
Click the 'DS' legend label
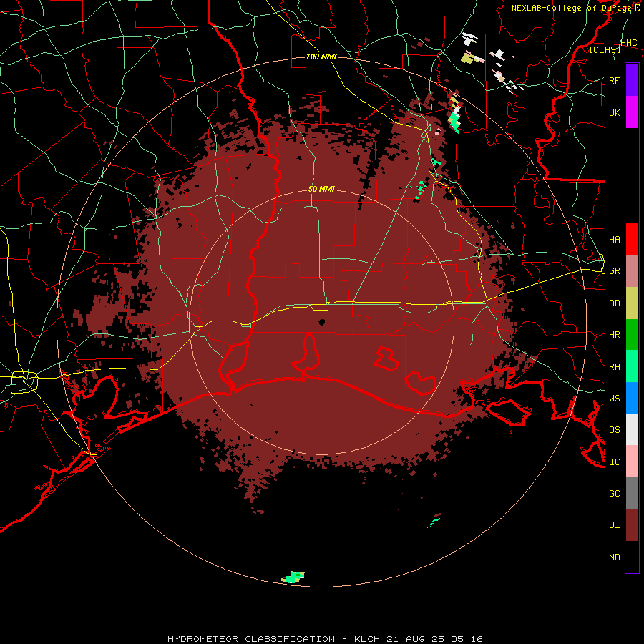click(615, 429)
